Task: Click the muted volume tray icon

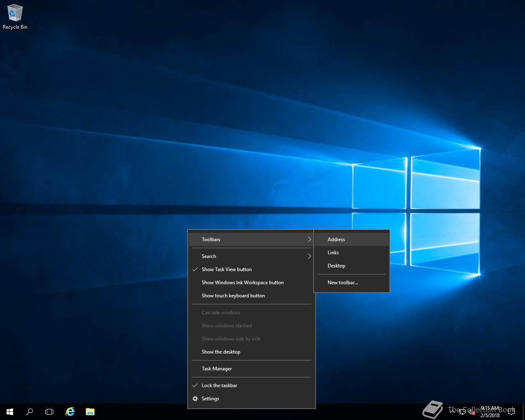Action: tap(472, 412)
